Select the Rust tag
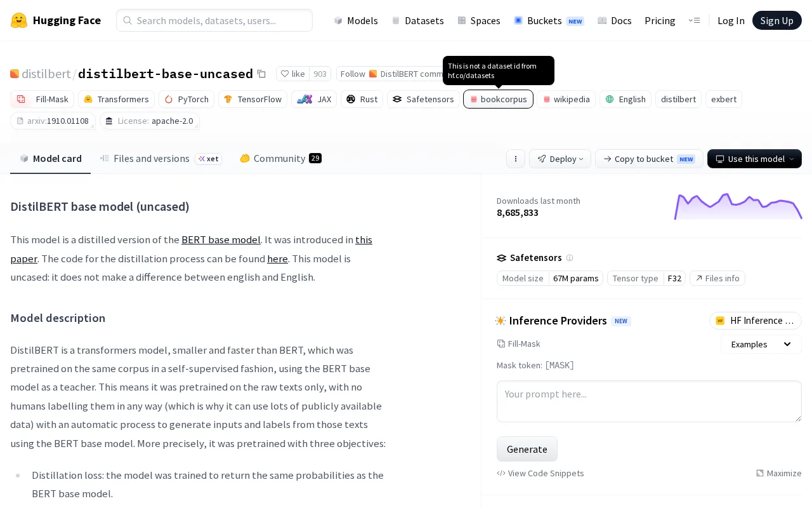This screenshot has height=508, width=812. (x=362, y=99)
